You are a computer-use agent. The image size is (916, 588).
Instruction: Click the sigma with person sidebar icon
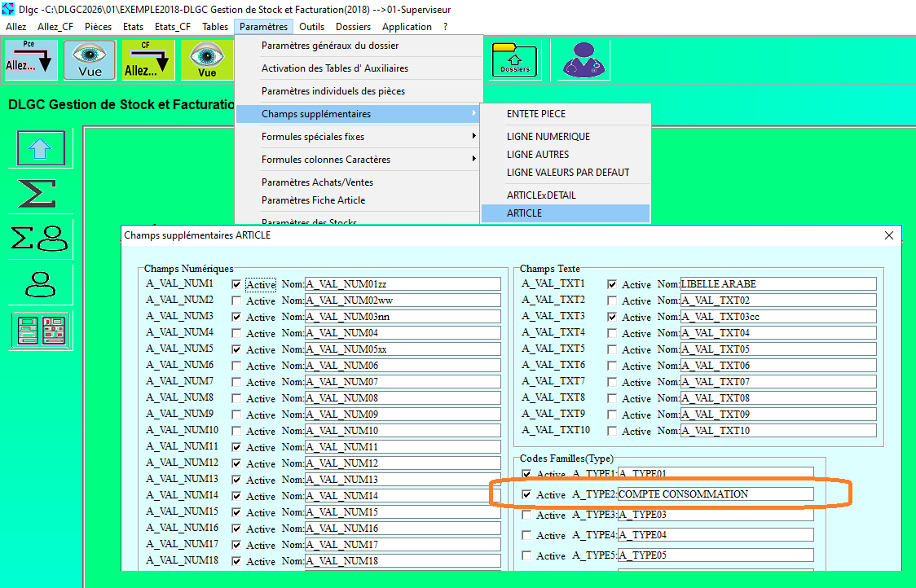pos(41,239)
